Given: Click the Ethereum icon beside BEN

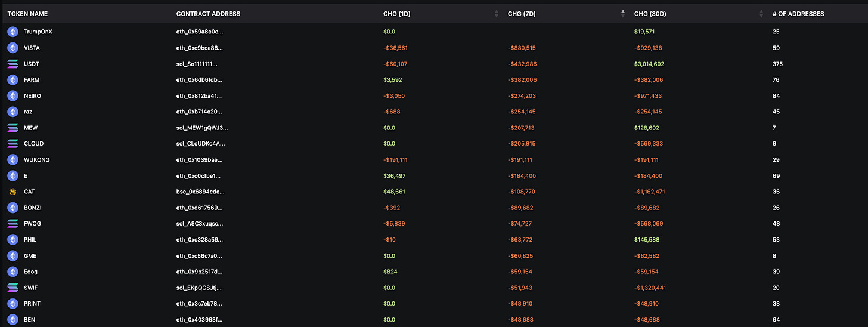Looking at the screenshot, I should 13,320.
